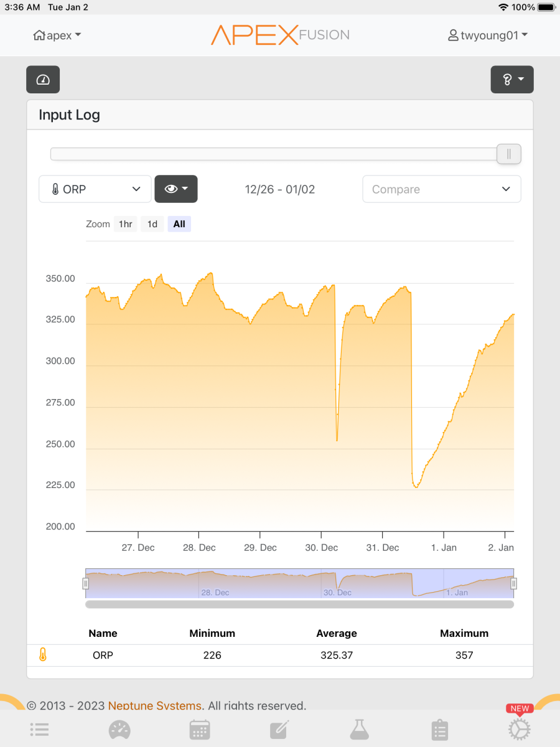Open the list view icon in bottom bar
560x747 pixels.
pos(40,729)
